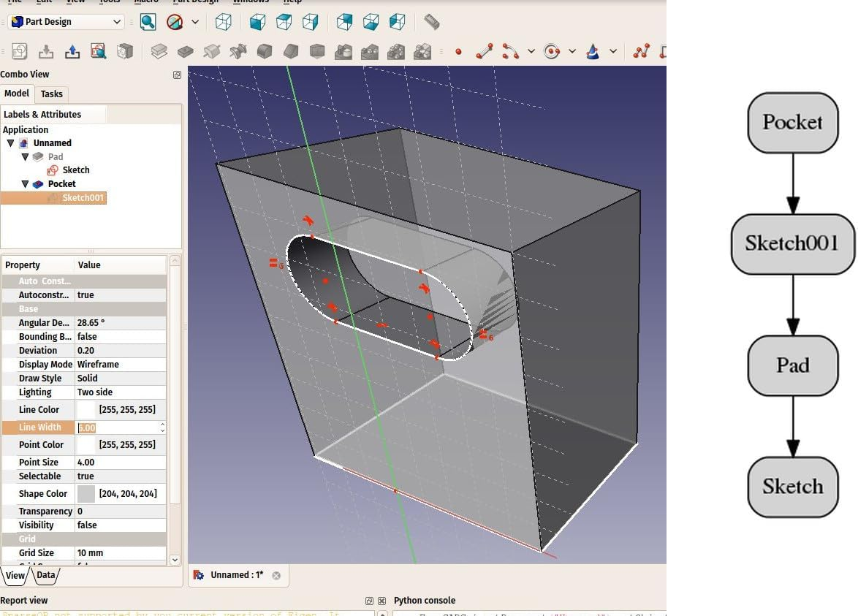Select the polyline sketch tool
858x616 pixels.
(x=641, y=51)
